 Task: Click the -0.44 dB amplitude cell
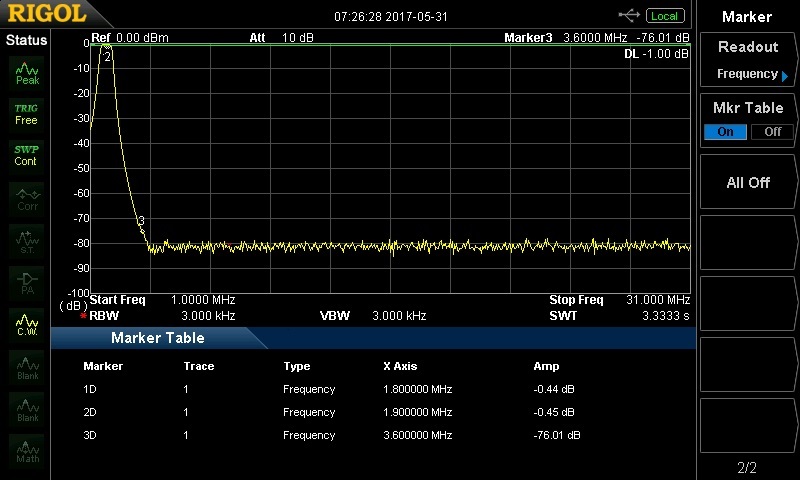pyautogui.click(x=554, y=389)
